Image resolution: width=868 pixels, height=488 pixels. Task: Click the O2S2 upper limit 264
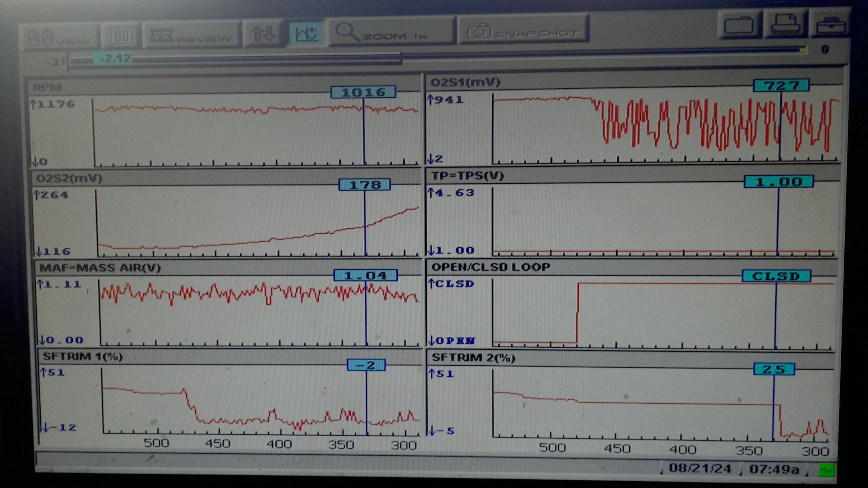pyautogui.click(x=51, y=195)
